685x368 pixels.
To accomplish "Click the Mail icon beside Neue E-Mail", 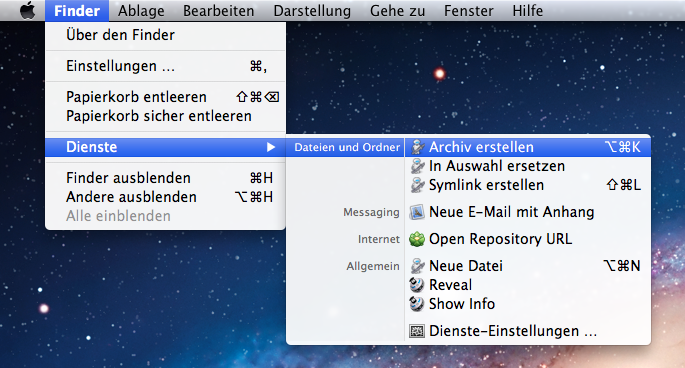I will click(417, 212).
